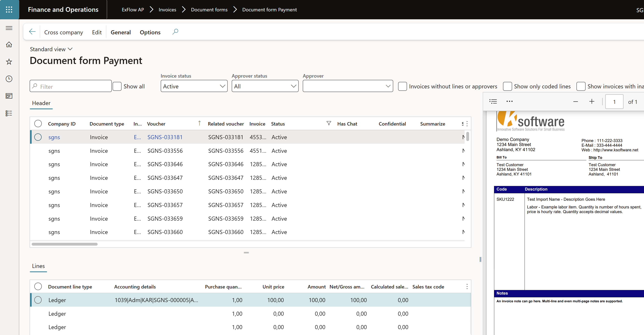Click the Company ID column header

[62, 124]
